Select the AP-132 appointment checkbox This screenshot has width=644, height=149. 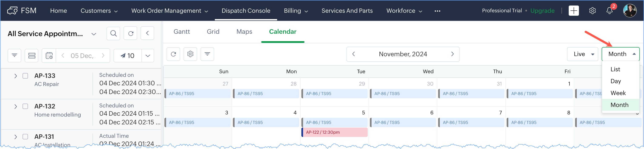pyautogui.click(x=25, y=106)
